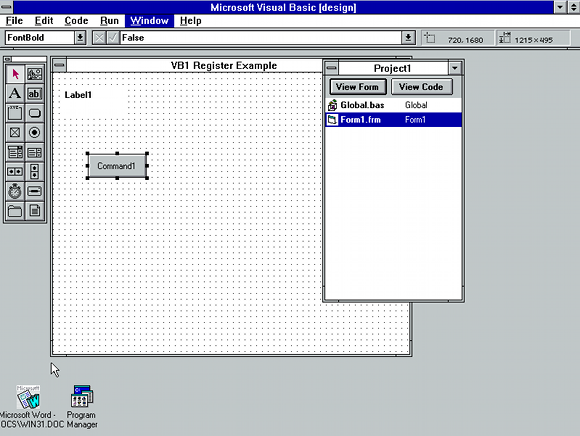Open the Code menu
The width and height of the screenshot is (580, 436).
tap(76, 21)
